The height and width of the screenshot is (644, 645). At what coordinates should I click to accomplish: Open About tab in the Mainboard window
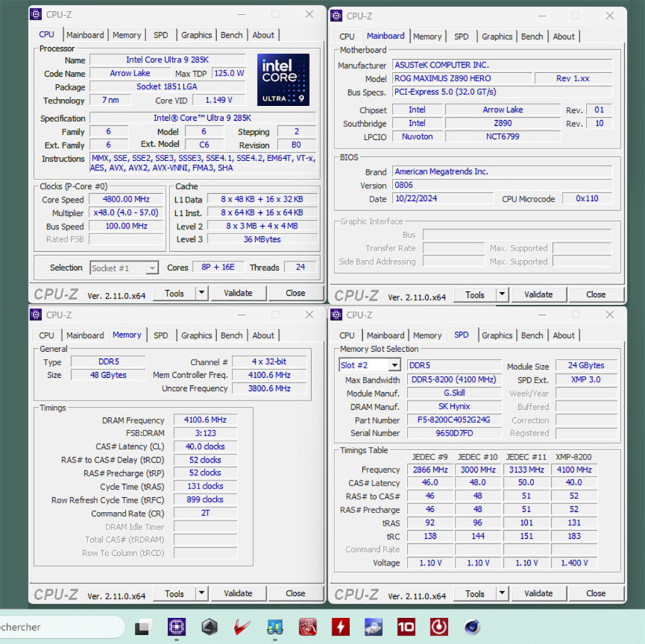(x=564, y=36)
